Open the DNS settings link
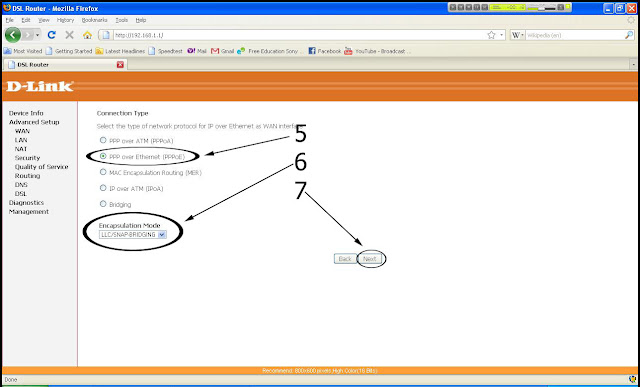The height and width of the screenshot is (387, 640). pos(21,185)
